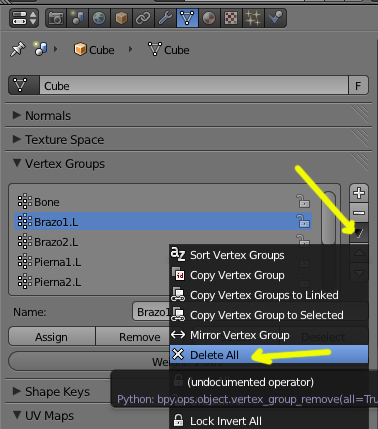Image resolution: width=378 pixels, height=429 pixels.
Task: Toggle Fake User F button
Action: pyautogui.click(x=358, y=86)
